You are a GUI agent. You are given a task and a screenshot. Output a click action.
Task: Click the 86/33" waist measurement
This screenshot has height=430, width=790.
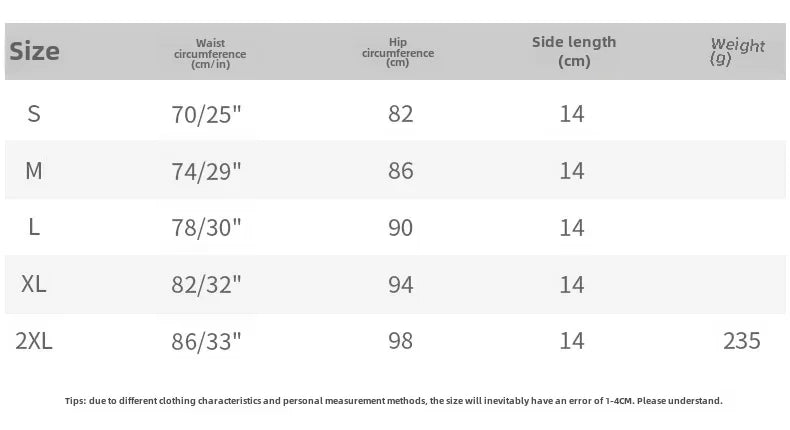tap(207, 342)
